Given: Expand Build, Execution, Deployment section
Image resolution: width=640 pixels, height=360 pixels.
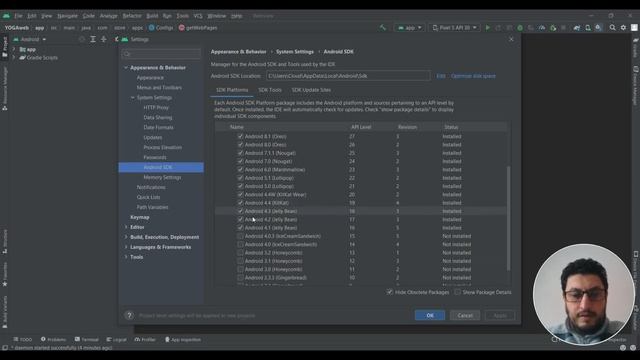Looking at the screenshot, I should coord(126,237).
